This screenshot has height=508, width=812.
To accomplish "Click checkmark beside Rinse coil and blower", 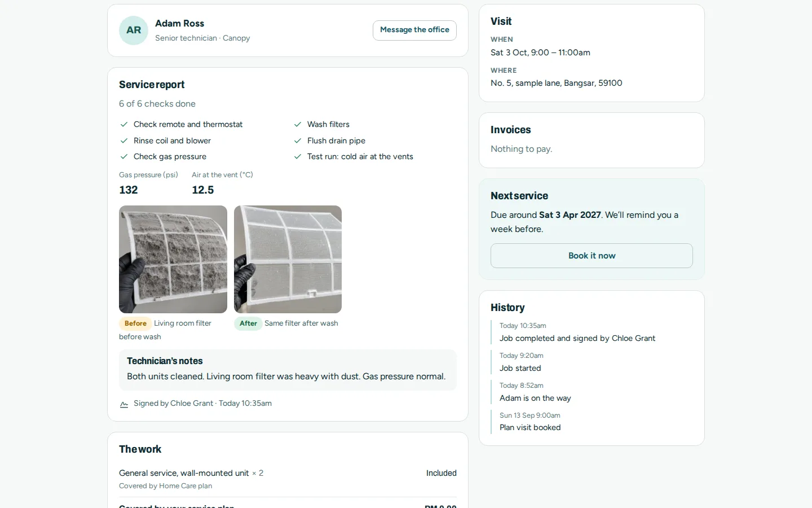I will click(x=124, y=141).
